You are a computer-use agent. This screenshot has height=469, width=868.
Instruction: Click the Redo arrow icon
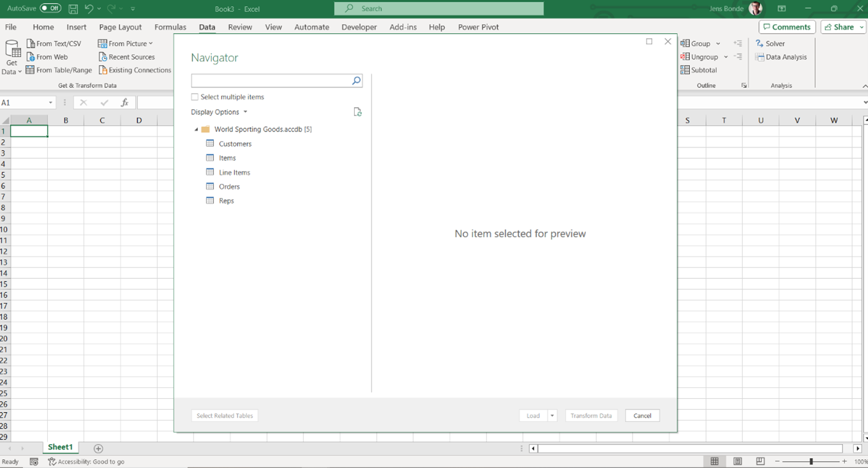pyautogui.click(x=112, y=9)
